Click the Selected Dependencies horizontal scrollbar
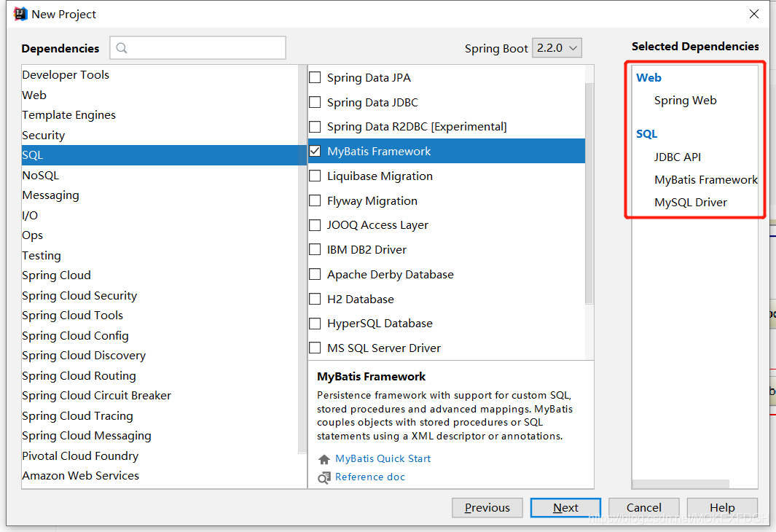This screenshot has height=532, width=776. pyautogui.click(x=681, y=483)
